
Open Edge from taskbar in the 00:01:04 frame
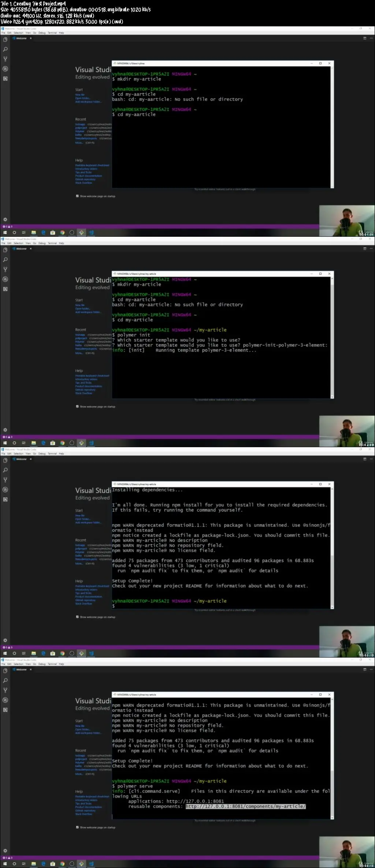coord(43,232)
